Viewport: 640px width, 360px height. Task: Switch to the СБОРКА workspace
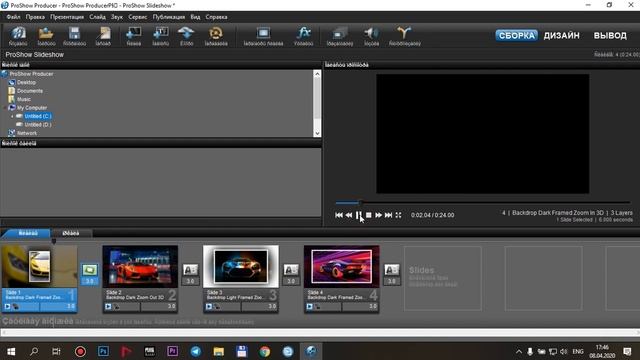[516, 36]
